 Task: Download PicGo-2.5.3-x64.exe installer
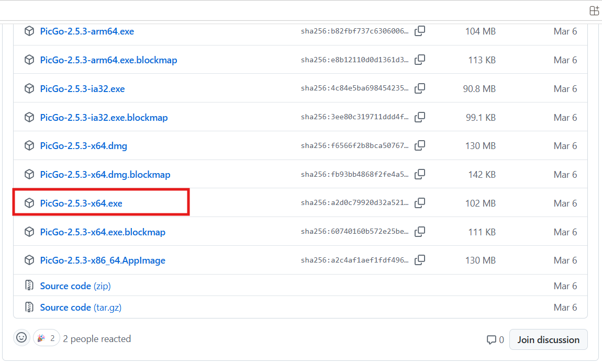tap(81, 203)
